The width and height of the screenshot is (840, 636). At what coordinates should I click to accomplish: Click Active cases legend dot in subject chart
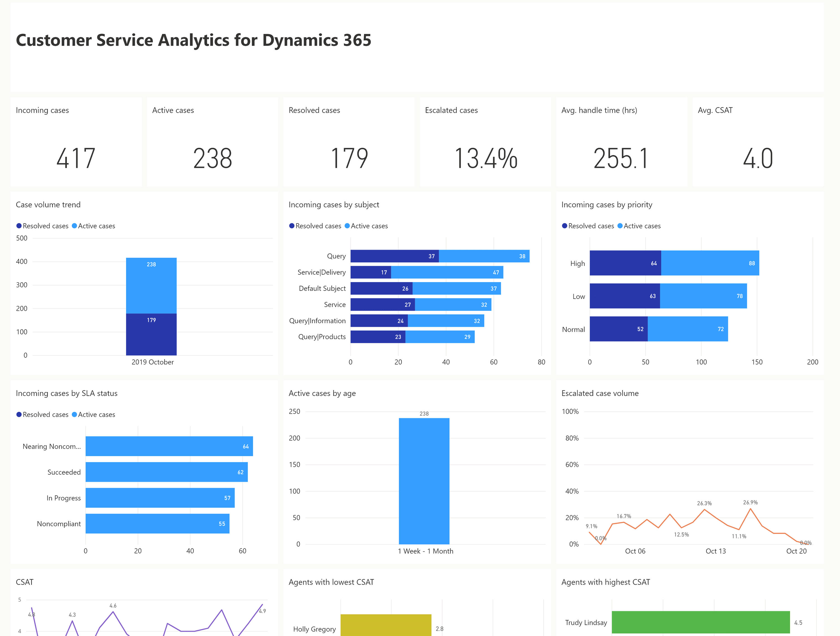click(x=347, y=226)
